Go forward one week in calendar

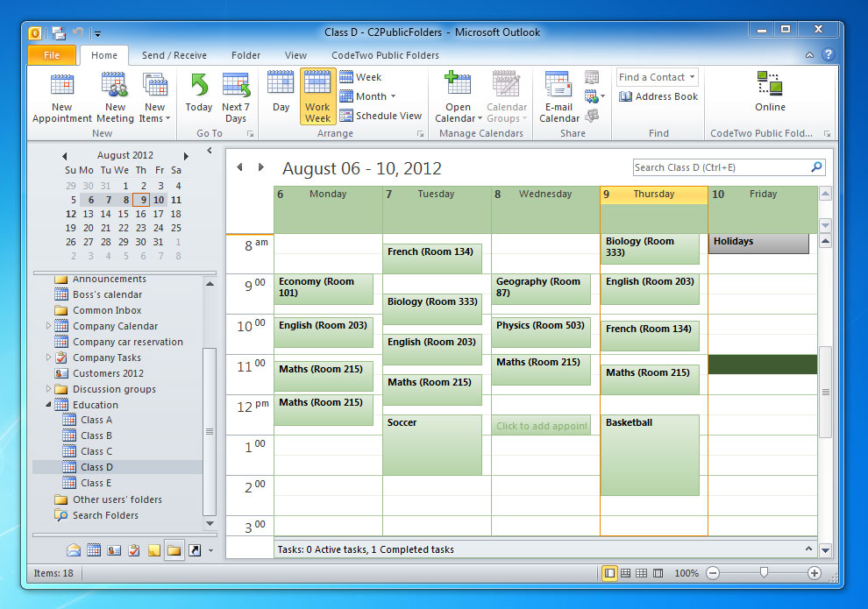(260, 167)
